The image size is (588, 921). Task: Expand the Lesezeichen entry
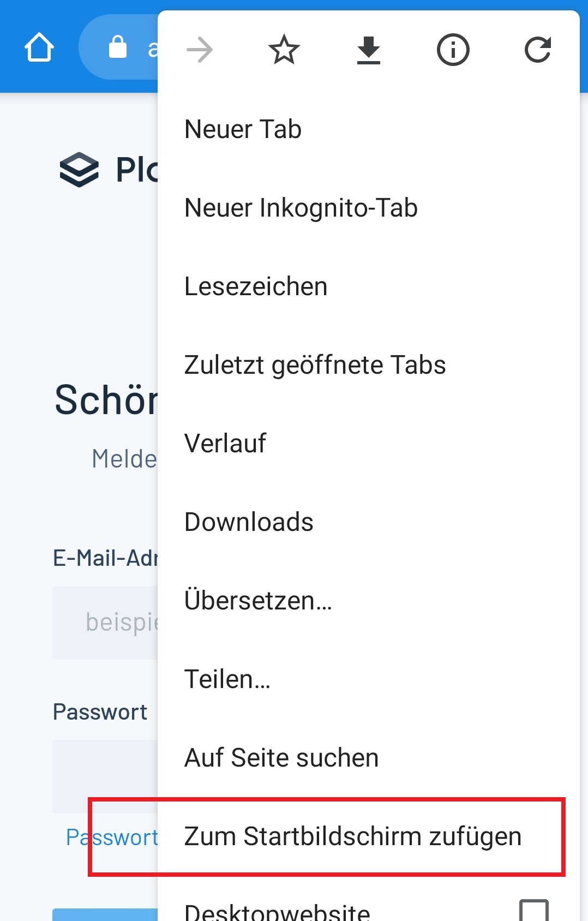point(255,285)
